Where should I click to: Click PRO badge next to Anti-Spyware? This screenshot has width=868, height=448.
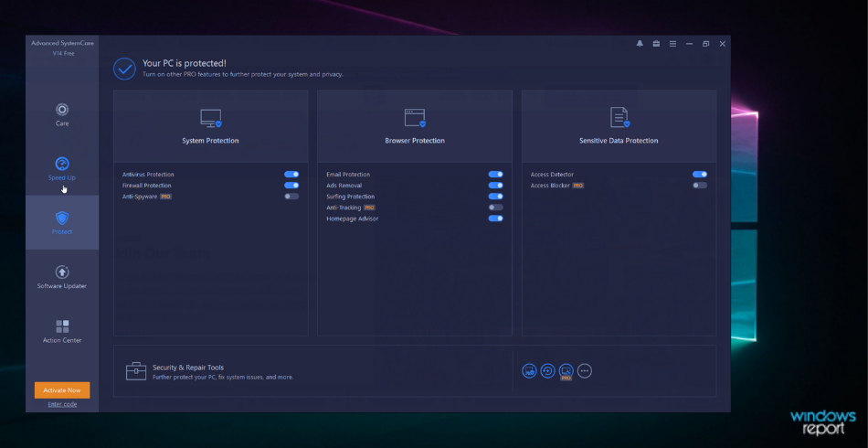[x=165, y=197]
